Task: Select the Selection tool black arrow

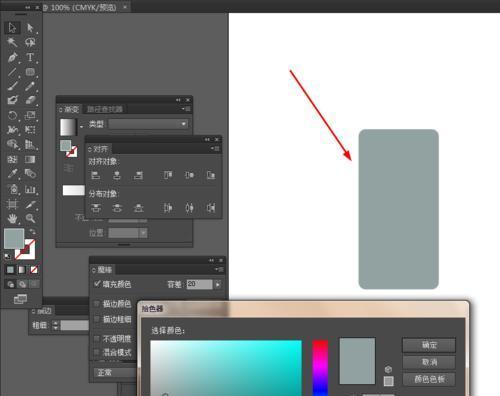Action: 12,28
